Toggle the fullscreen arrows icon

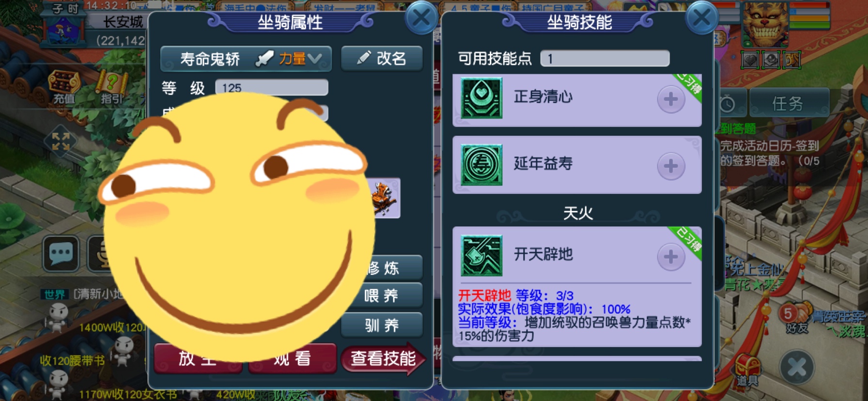click(61, 141)
